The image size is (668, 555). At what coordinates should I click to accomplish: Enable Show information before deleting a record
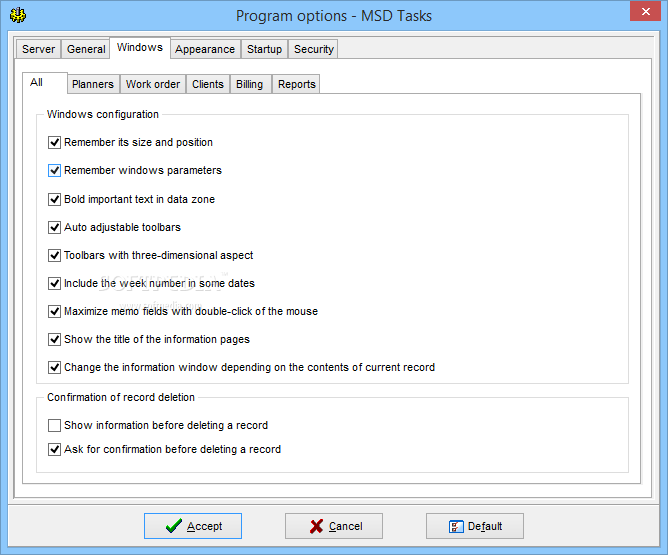[55, 426]
